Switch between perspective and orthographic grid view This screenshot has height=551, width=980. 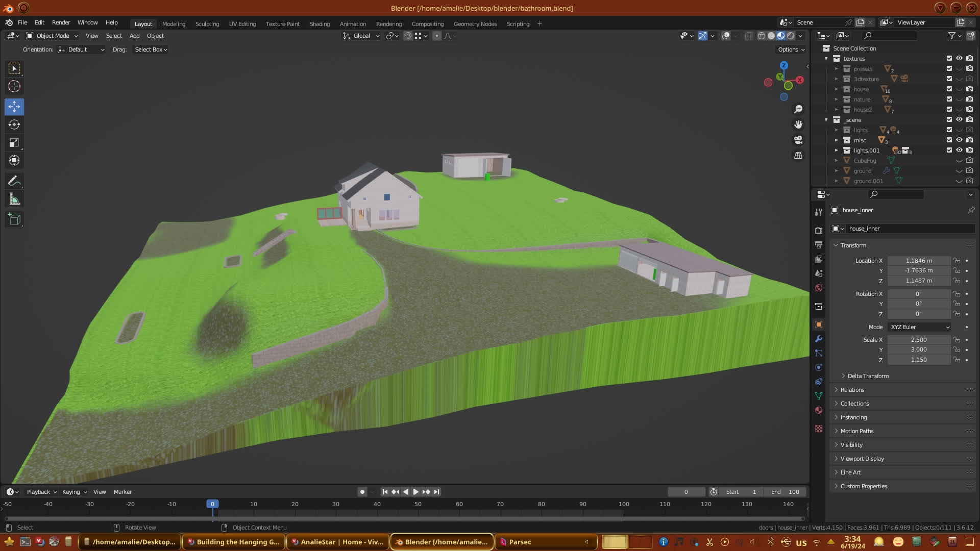click(798, 156)
